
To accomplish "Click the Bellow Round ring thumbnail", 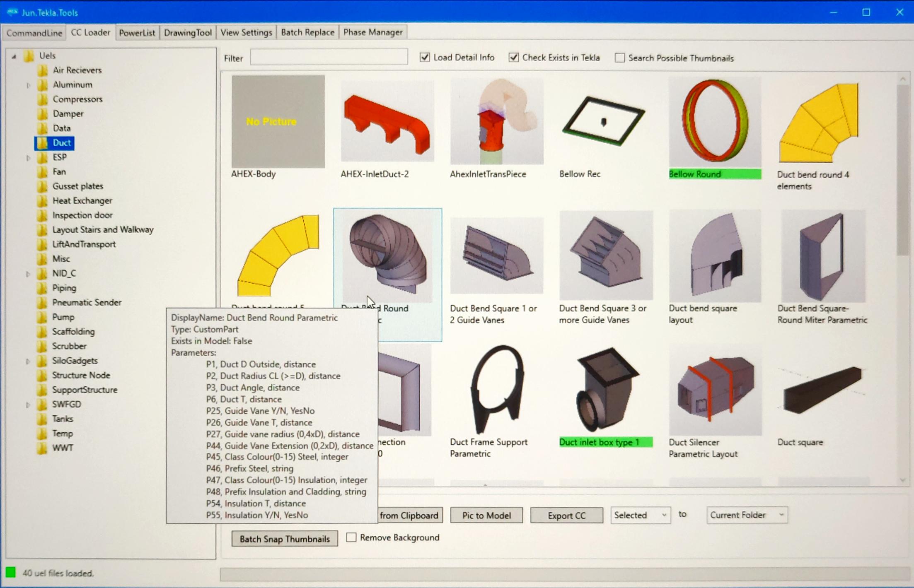I will coord(715,122).
